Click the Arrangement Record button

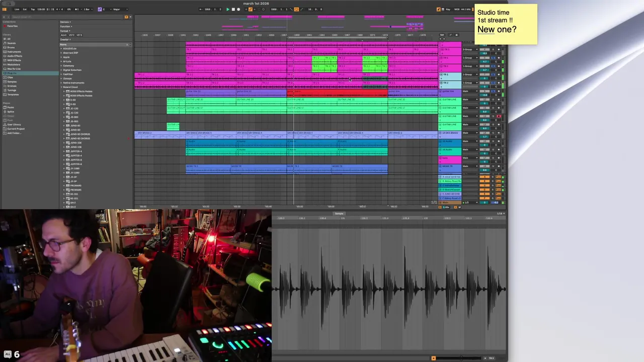pos(238,9)
